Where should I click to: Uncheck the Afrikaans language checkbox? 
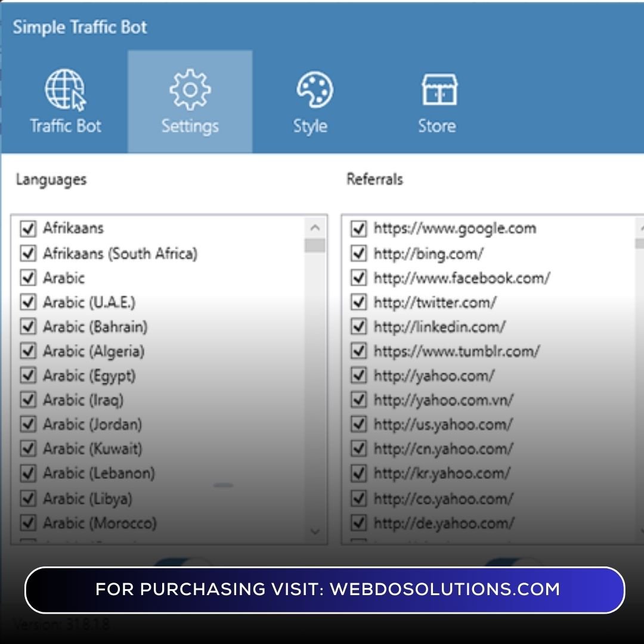28,228
